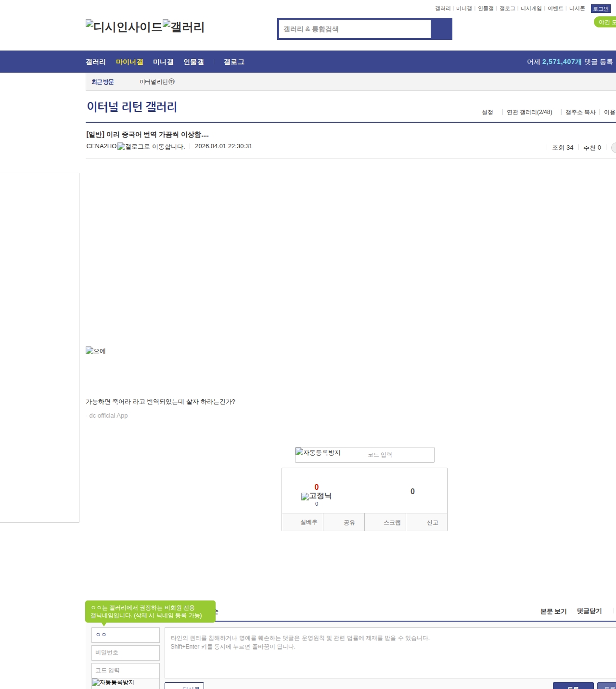The width and height of the screenshot is (616, 689).
Task: Focus the 코드 입력 field in comment form
Action: 126,671
